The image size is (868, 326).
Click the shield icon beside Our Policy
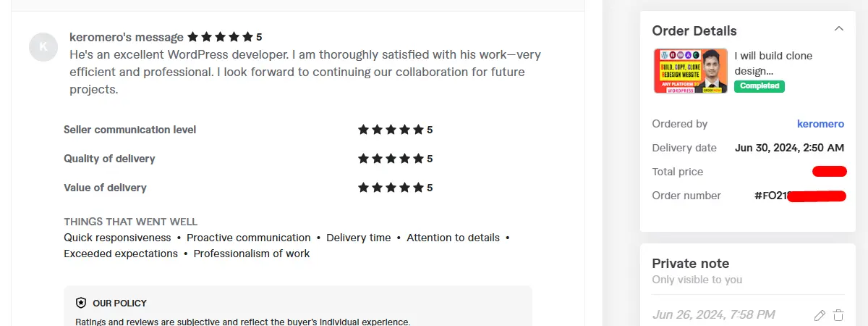pyautogui.click(x=81, y=303)
